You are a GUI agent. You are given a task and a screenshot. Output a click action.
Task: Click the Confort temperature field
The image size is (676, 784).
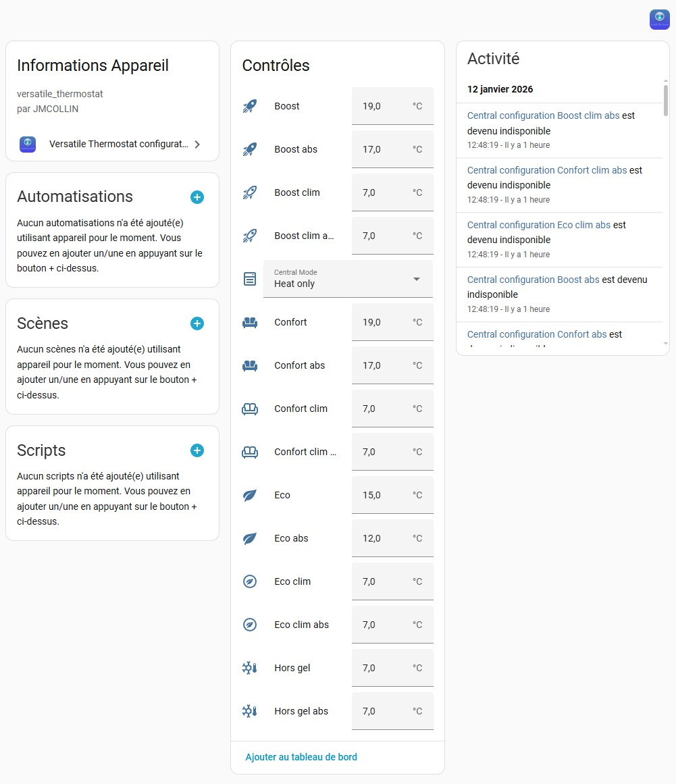tap(392, 323)
